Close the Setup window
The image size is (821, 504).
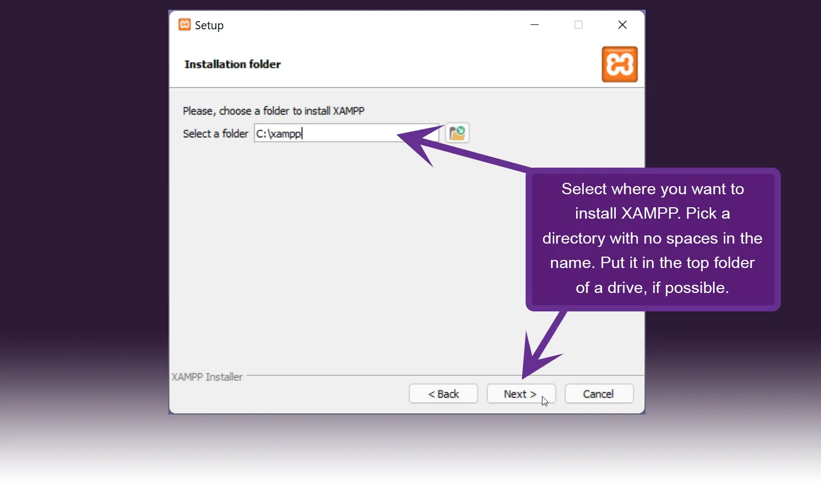(x=622, y=25)
